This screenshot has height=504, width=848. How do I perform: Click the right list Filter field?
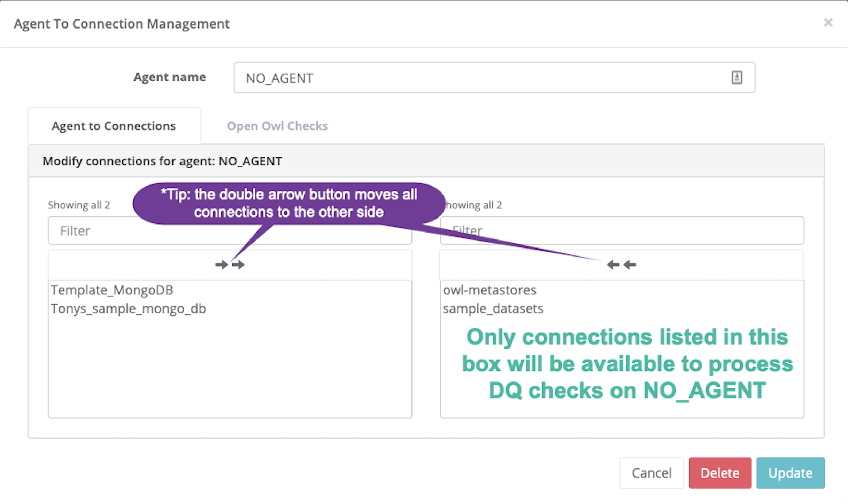pyautogui.click(x=622, y=230)
